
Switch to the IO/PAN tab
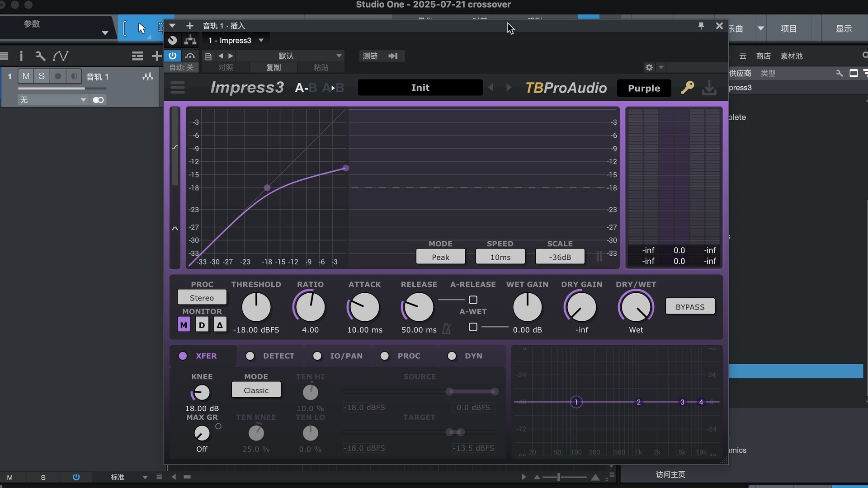338,356
